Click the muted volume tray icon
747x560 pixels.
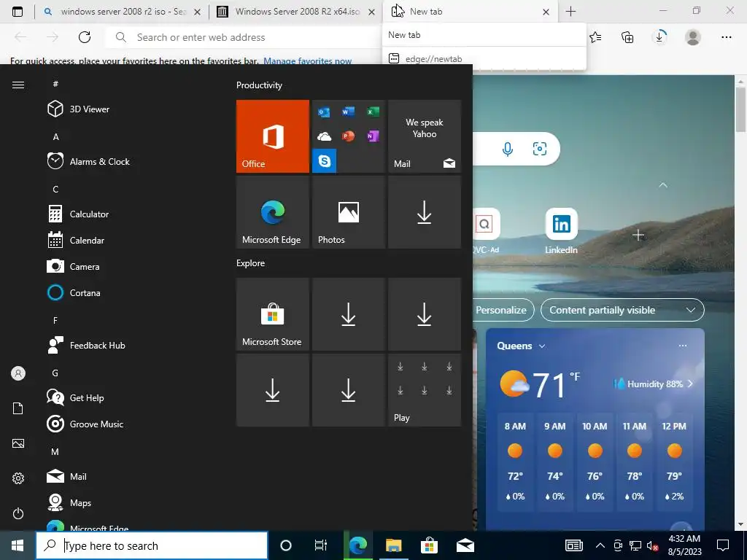(652, 545)
